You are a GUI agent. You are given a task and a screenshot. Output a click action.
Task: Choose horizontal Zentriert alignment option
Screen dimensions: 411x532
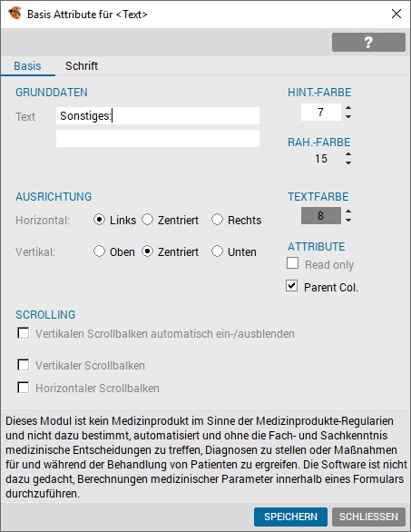point(147,220)
